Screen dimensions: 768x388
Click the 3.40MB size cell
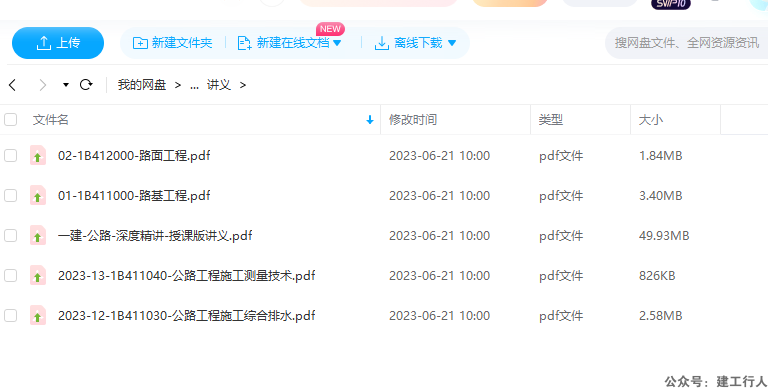tap(660, 196)
